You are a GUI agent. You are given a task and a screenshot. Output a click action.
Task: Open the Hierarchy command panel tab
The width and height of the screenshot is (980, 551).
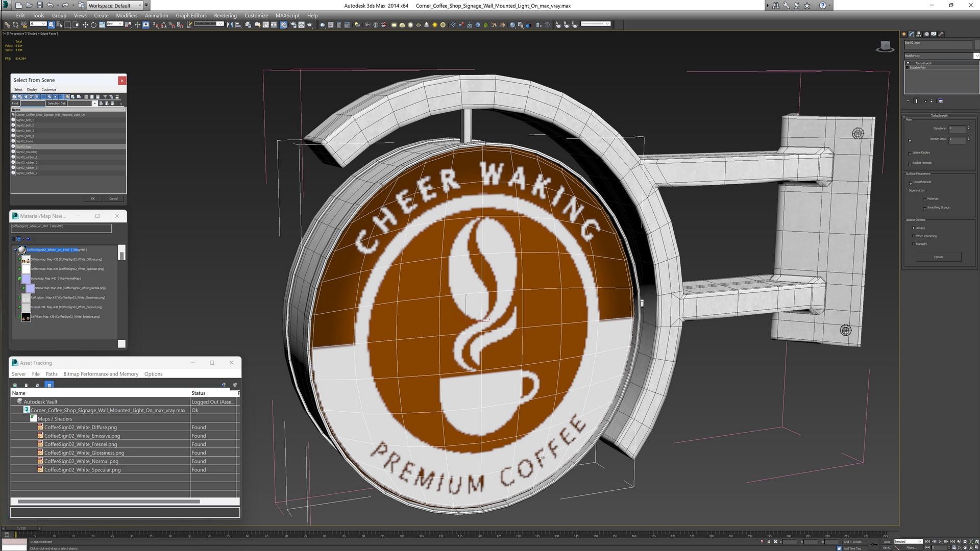pyautogui.click(x=919, y=34)
